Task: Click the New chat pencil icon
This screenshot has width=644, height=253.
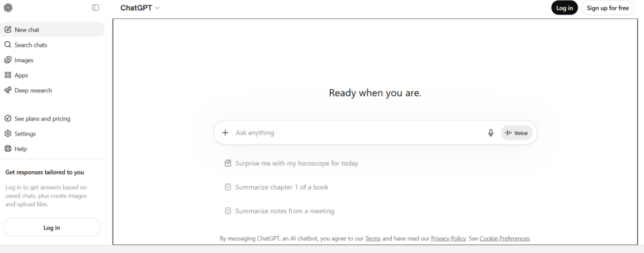Action: 8,30
